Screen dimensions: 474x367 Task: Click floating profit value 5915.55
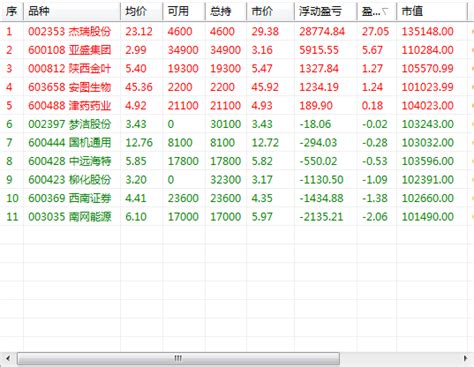coord(319,50)
